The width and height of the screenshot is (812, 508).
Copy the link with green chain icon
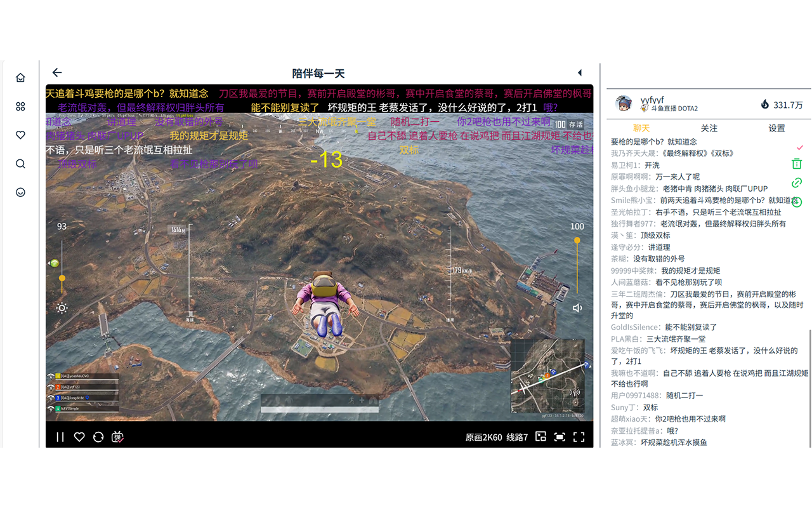797,183
